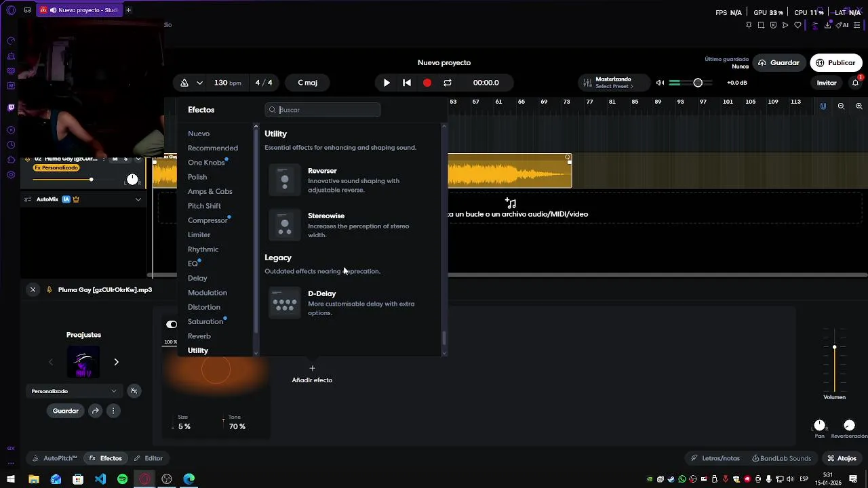Open the Delay effects category
Screen dimensions: 868x488
click(197, 278)
